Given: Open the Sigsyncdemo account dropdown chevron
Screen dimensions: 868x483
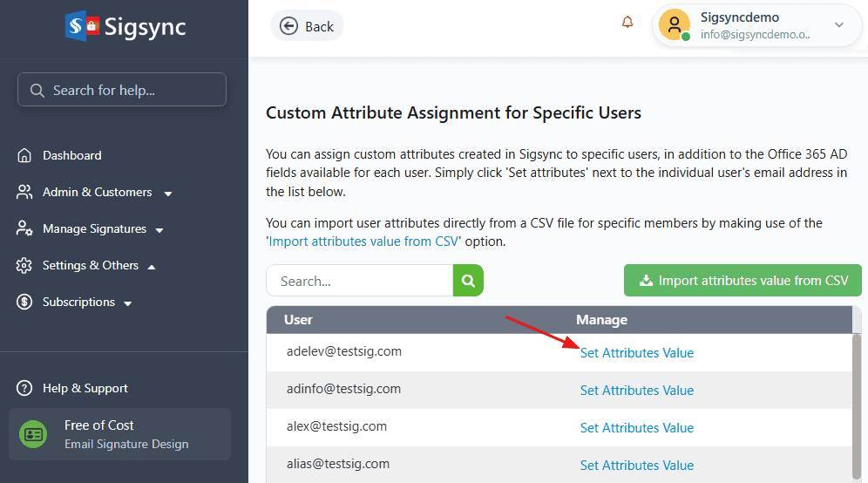Looking at the screenshot, I should (x=839, y=24).
